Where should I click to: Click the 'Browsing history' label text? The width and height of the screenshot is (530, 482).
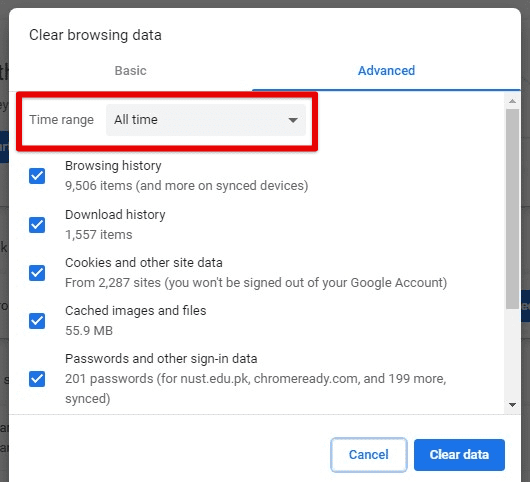click(113, 166)
